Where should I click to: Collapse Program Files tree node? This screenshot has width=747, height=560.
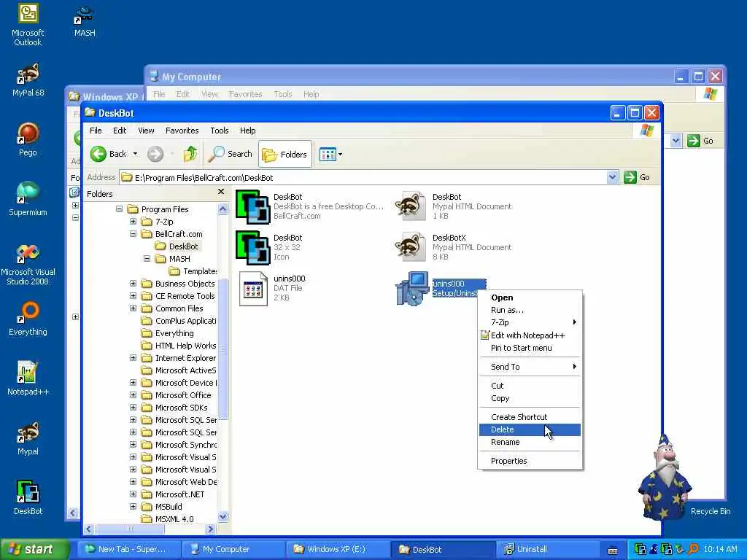coord(119,209)
